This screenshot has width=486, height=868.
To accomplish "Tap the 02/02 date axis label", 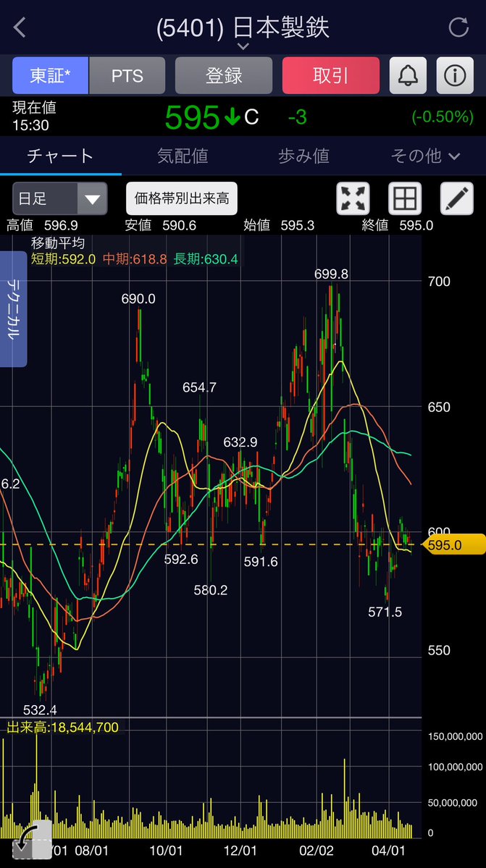I will 317,850.
